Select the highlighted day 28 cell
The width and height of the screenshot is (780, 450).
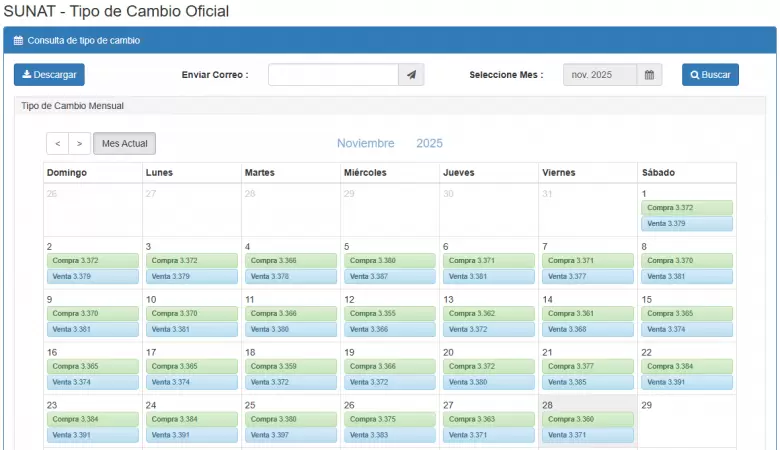(588, 404)
